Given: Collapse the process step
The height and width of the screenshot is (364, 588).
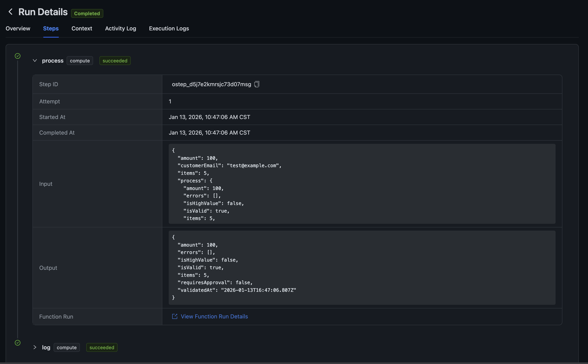Looking at the screenshot, I should [35, 61].
